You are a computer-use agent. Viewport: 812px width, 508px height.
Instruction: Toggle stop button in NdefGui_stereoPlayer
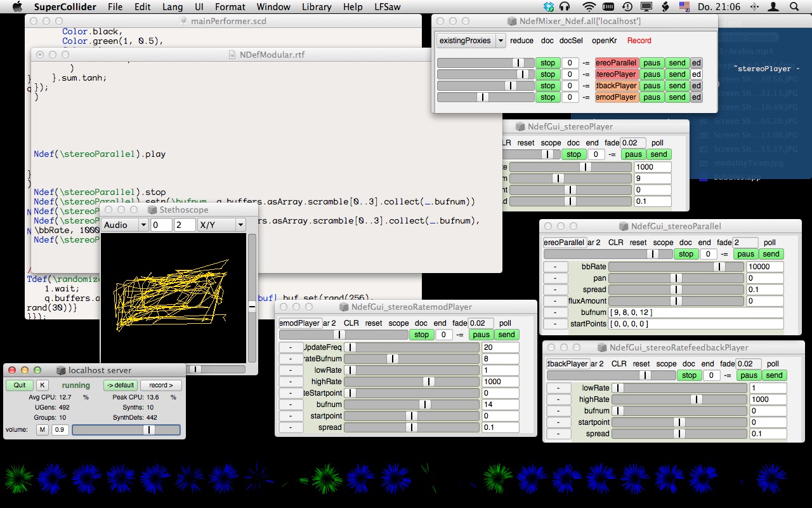click(573, 154)
